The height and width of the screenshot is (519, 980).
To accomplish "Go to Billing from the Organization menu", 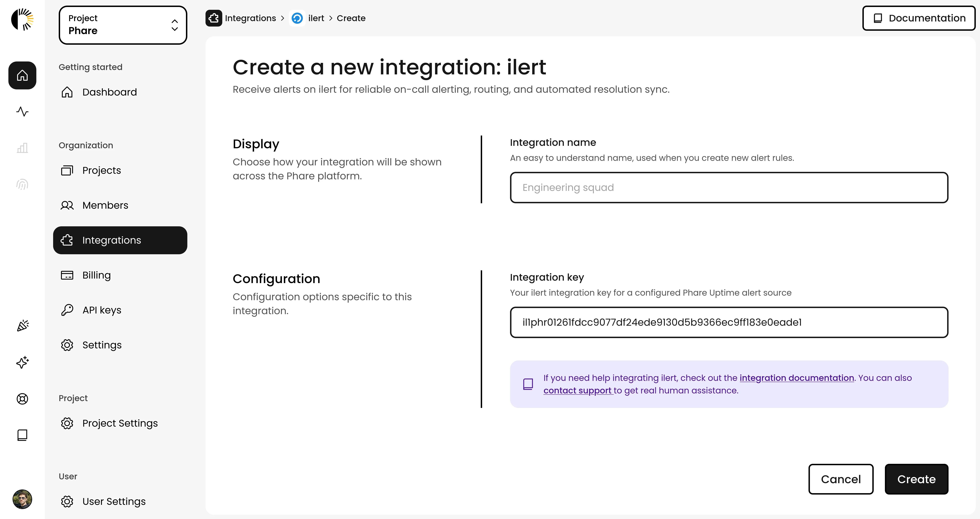I will (x=96, y=275).
